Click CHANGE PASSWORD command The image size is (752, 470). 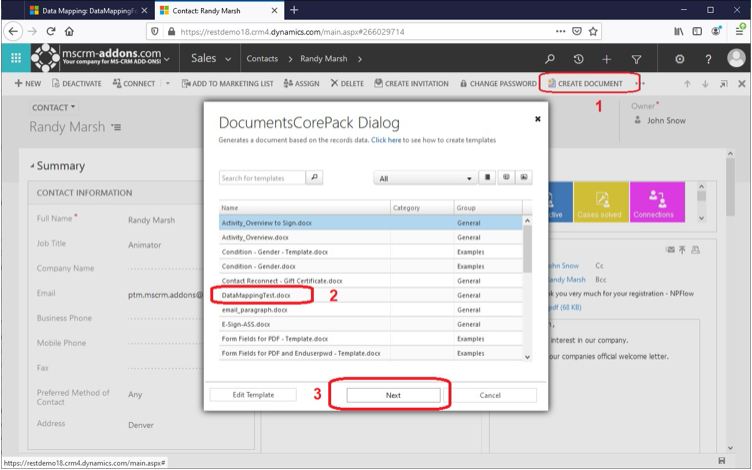(498, 83)
